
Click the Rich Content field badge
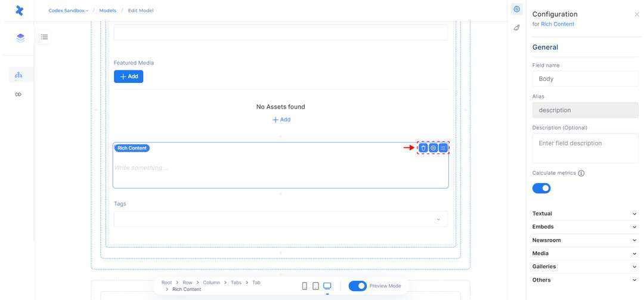pos(132,148)
